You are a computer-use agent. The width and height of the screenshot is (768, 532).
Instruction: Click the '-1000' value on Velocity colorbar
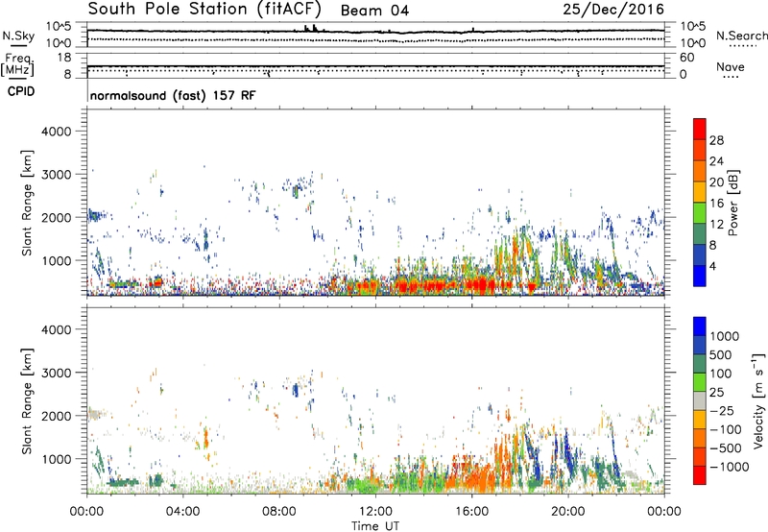730,467
